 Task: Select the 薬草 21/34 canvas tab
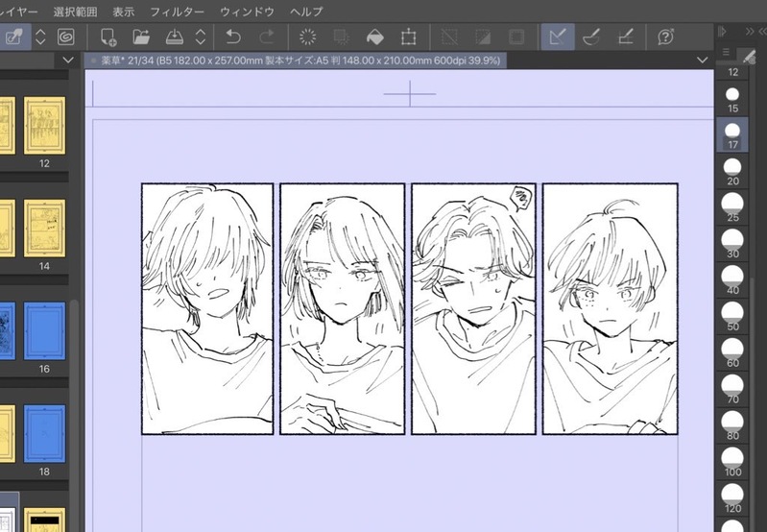(x=296, y=60)
